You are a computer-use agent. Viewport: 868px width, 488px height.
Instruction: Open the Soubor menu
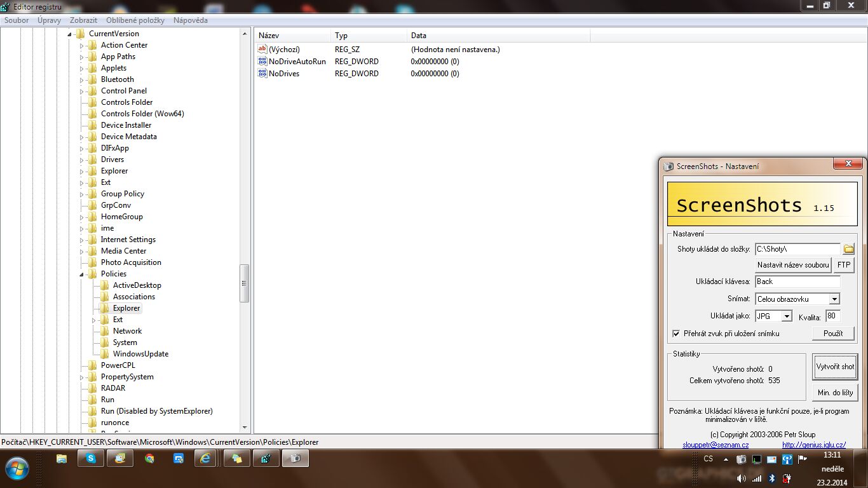pyautogui.click(x=17, y=20)
